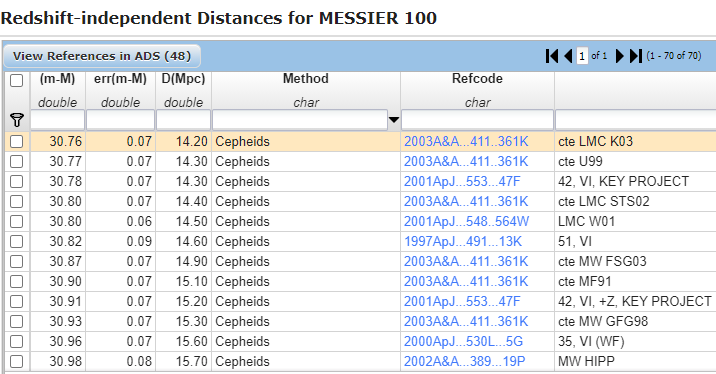Click the Refcode filter input field
Image resolution: width=716 pixels, height=374 pixels.
click(x=477, y=121)
